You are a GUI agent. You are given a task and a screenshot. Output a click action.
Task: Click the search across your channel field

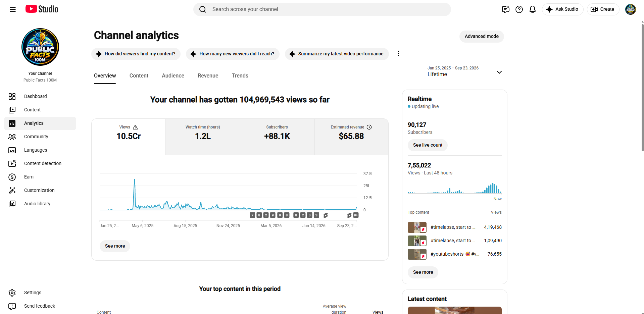(x=322, y=9)
